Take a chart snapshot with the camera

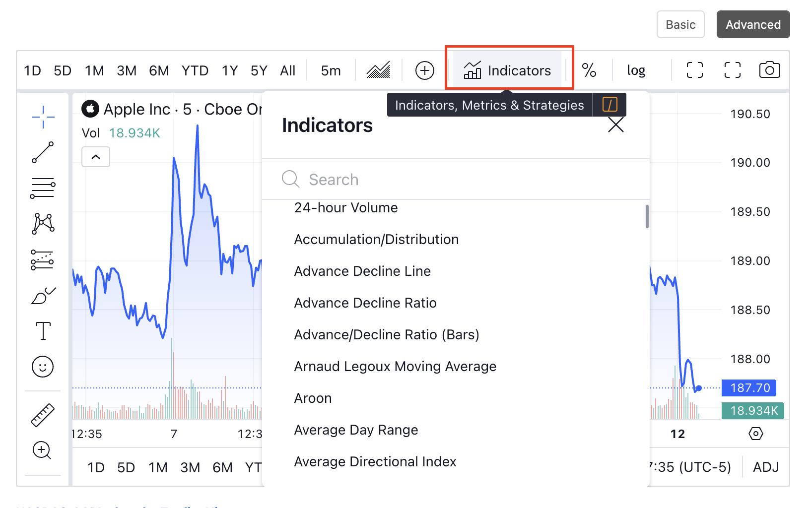(769, 70)
